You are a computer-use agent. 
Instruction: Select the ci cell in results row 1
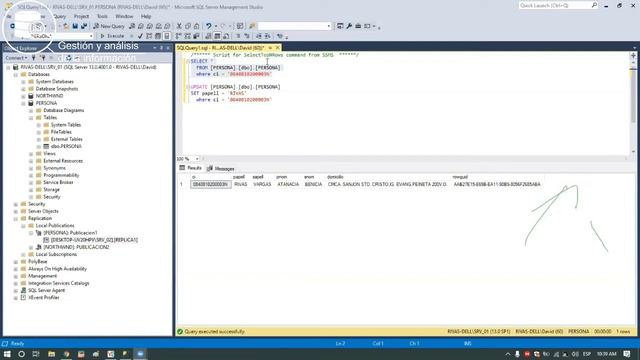(211, 184)
